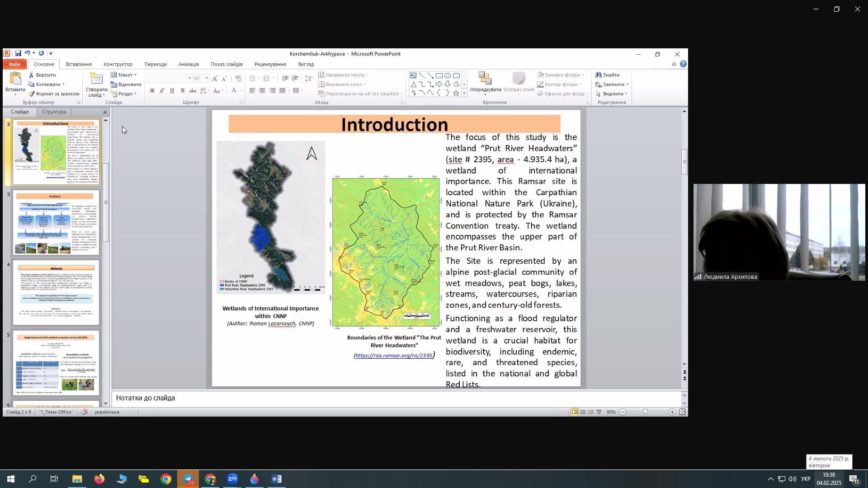This screenshot has height=488, width=868.
Task: Toggle center text alignment
Action: pyautogui.click(x=262, y=91)
